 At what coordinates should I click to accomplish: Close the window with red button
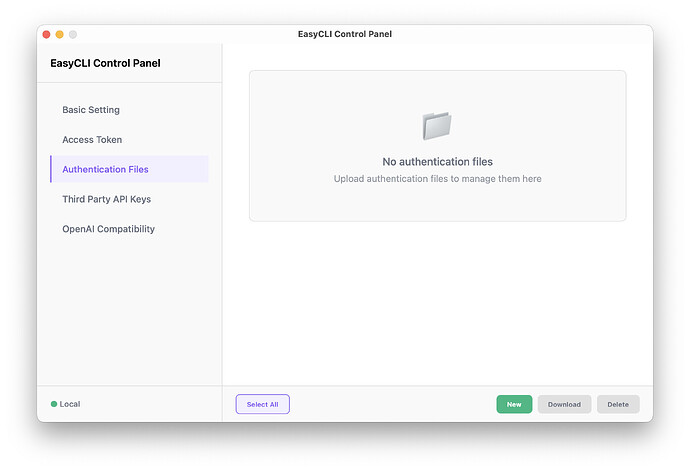pos(46,34)
